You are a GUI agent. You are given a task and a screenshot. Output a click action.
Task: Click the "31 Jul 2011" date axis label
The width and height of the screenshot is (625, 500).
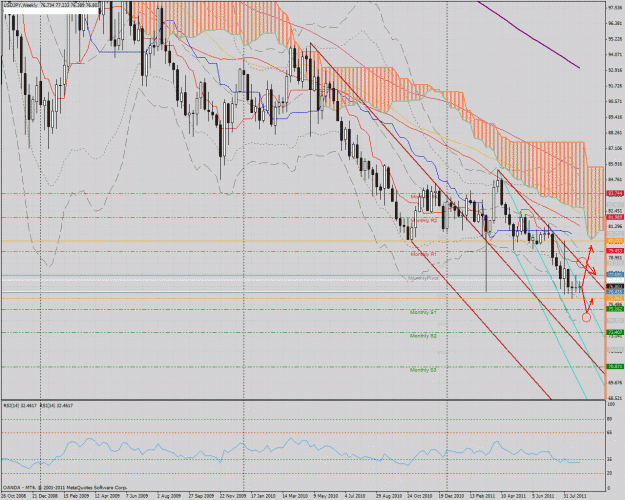tap(575, 496)
